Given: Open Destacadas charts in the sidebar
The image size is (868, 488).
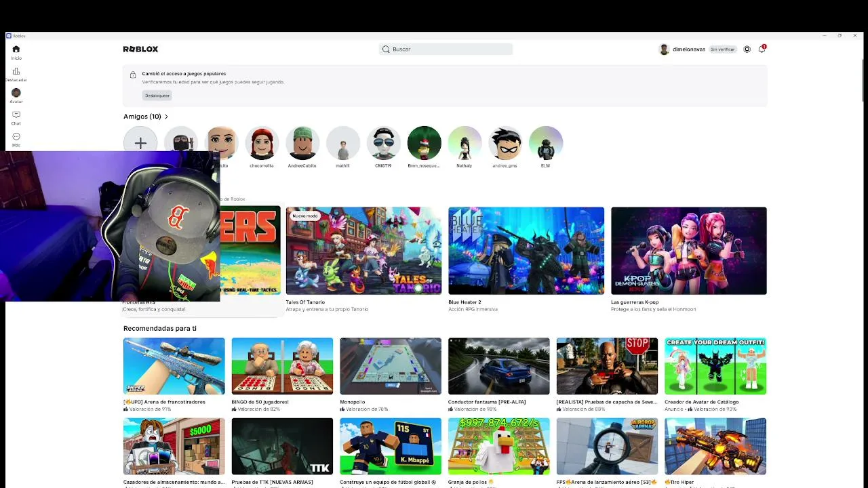Looking at the screenshot, I should pos(16,74).
